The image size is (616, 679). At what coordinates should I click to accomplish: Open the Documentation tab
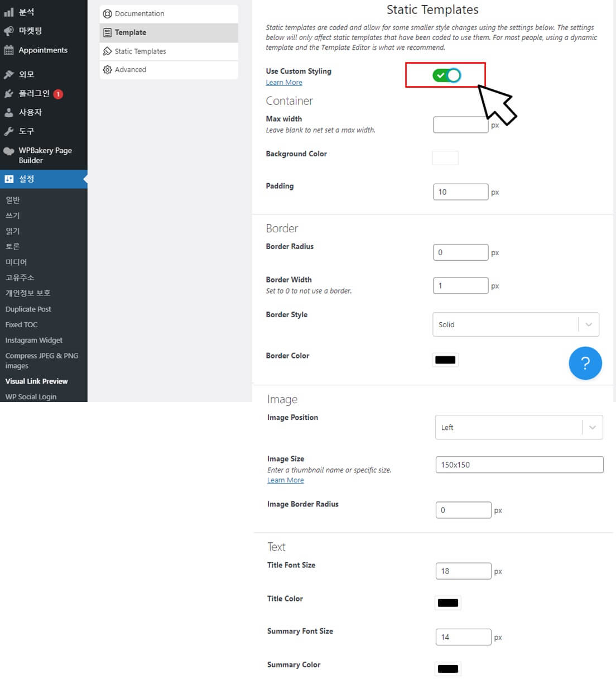coord(169,14)
